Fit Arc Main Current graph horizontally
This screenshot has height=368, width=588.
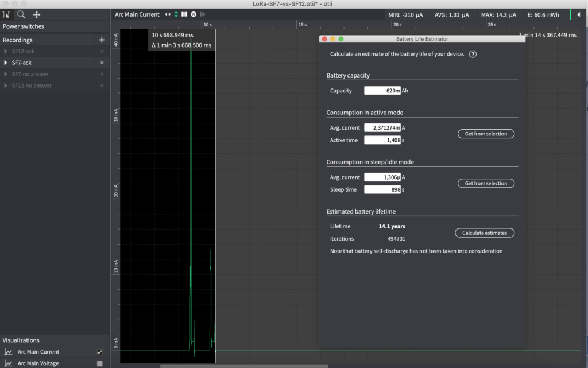click(168, 14)
